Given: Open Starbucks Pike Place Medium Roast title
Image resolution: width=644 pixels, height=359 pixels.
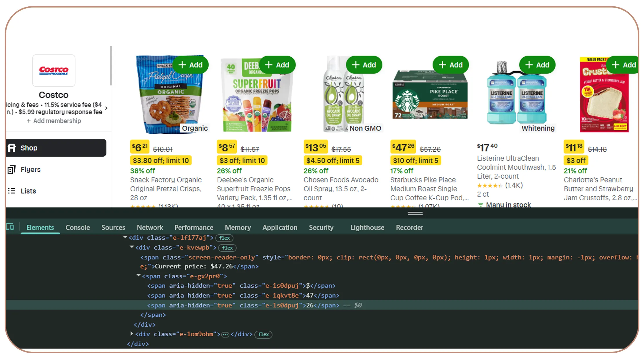Looking at the screenshot, I should coord(429,189).
